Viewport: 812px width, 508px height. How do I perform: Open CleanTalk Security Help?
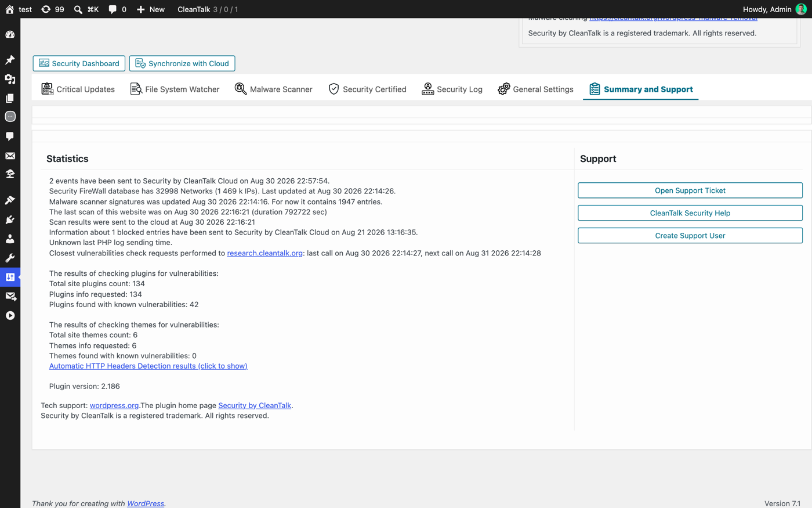(690, 213)
